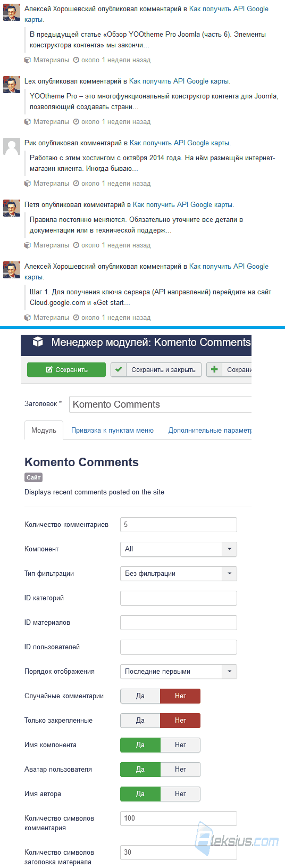
Task: Click Количество символов комментария field
Action: pos(179,819)
